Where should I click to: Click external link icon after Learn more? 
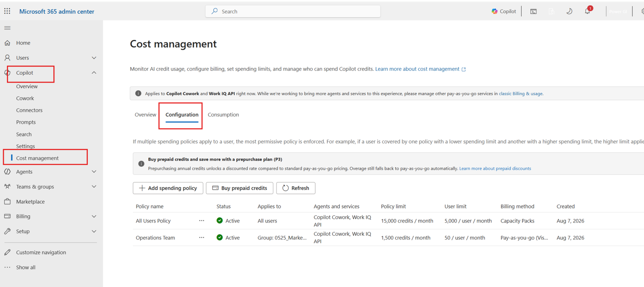click(464, 69)
